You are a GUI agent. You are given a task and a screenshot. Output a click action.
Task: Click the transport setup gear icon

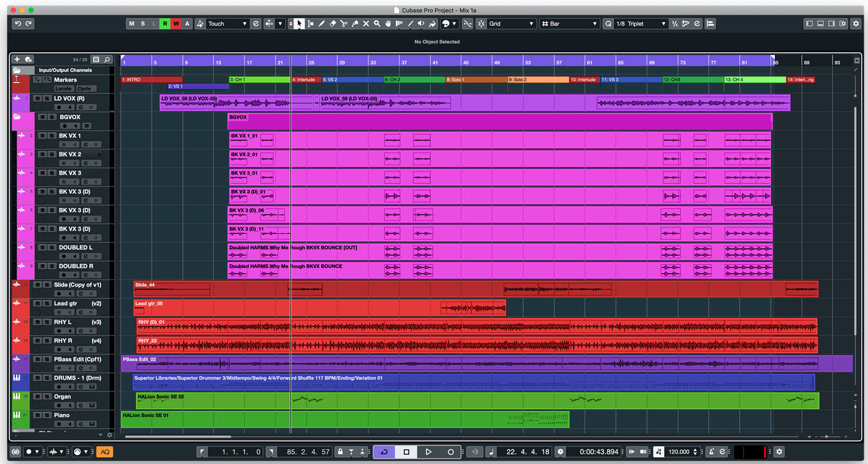[x=779, y=452]
